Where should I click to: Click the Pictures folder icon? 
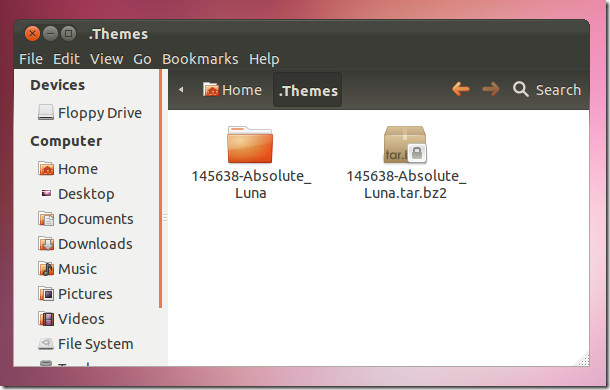pos(46,293)
